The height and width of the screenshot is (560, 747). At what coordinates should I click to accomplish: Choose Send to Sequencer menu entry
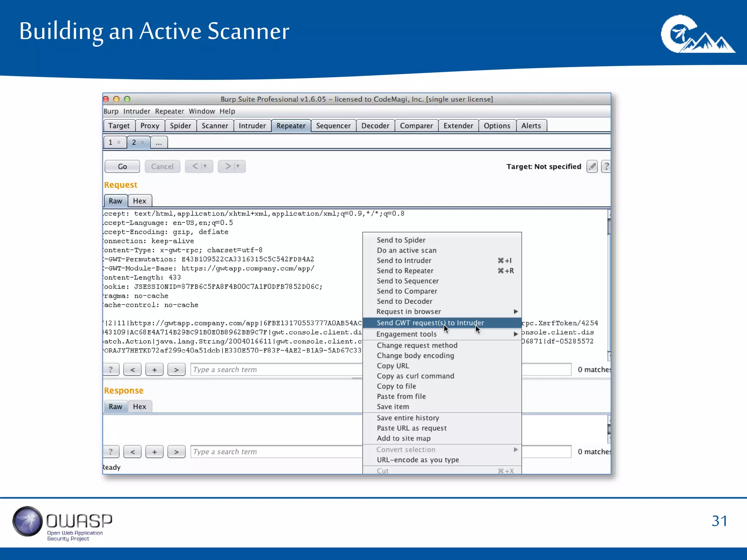tap(442, 281)
